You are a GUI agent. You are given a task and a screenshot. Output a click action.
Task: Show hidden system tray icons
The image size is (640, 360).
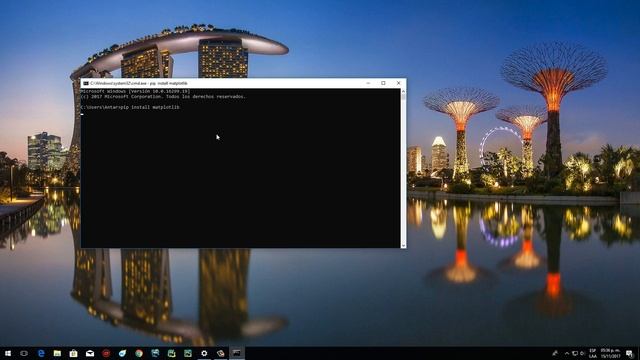pos(567,353)
